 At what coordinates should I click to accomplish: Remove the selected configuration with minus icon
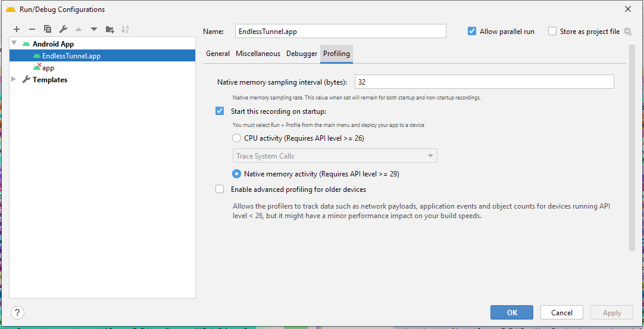pyautogui.click(x=32, y=29)
